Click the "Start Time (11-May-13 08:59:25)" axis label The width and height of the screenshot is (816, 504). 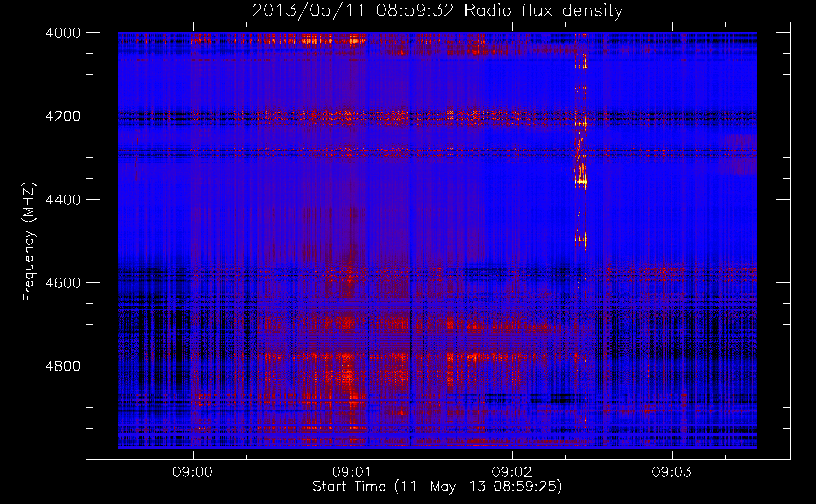[x=437, y=486]
